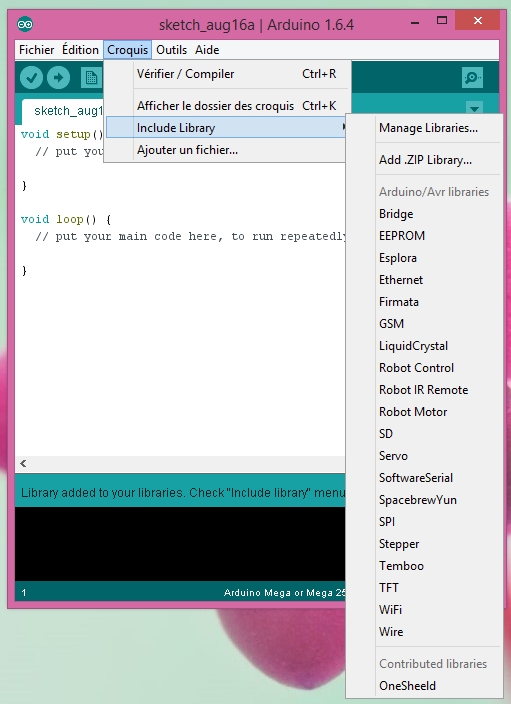
Task: Include the Robot Control library
Action: tap(425, 368)
